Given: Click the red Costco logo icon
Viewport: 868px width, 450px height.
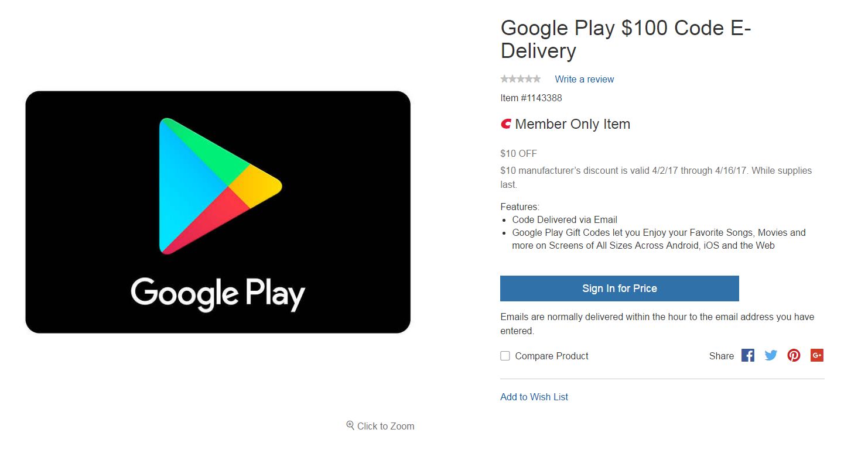Looking at the screenshot, I should click(506, 124).
